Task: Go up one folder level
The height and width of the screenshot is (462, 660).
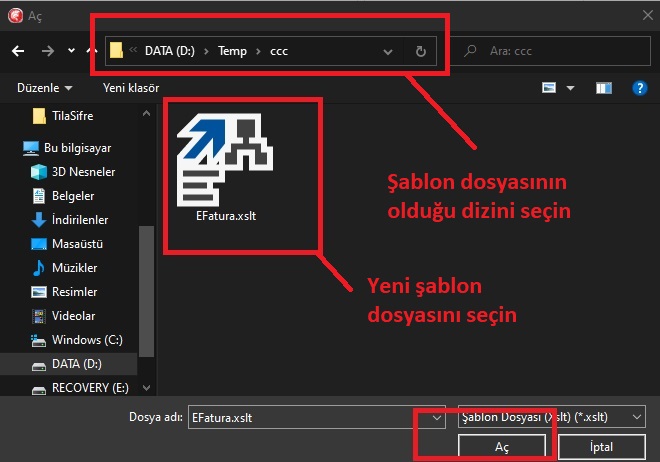Action: coord(94,50)
